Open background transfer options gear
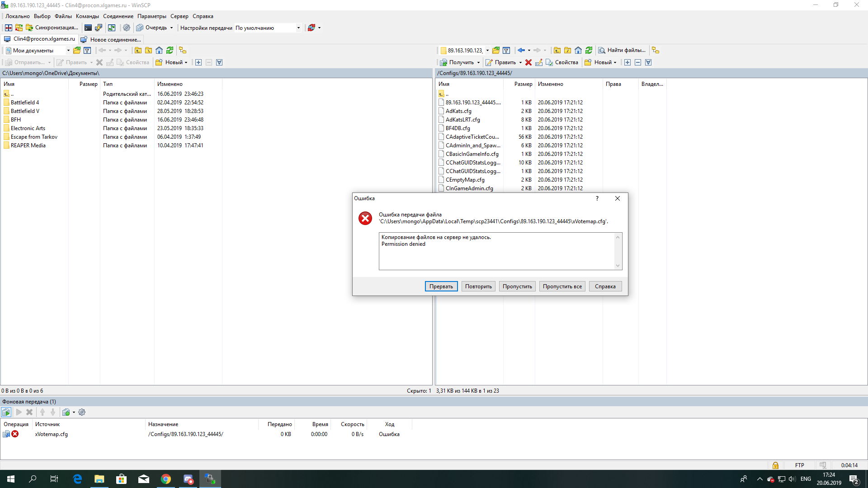This screenshot has height=488, width=868. tap(82, 412)
